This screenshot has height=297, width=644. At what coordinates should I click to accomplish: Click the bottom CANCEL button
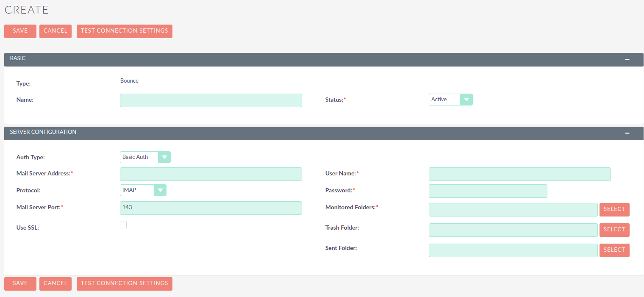[55, 283]
